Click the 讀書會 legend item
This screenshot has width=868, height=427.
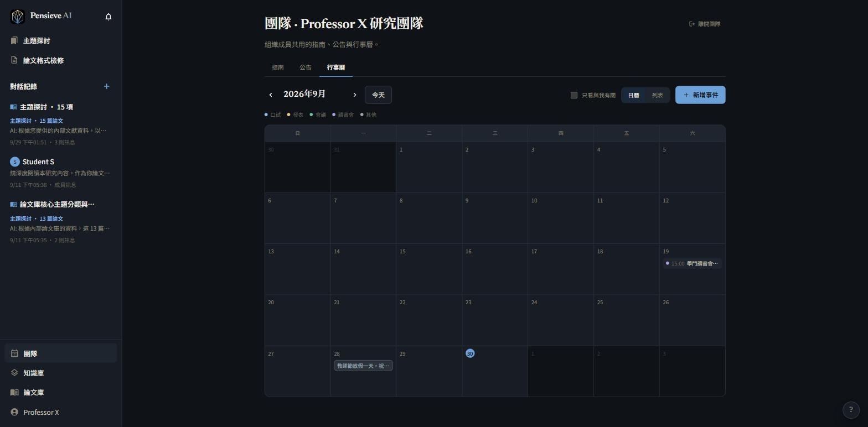tap(343, 114)
